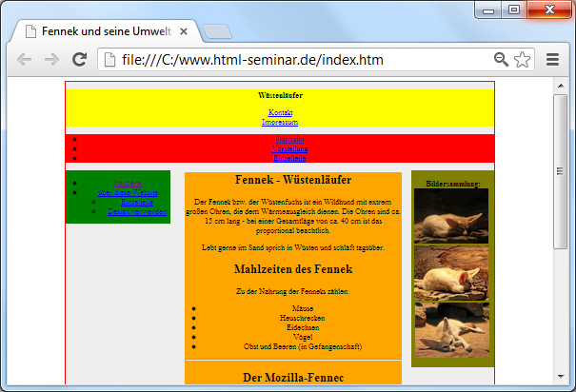Click the third fennec image thumbnail
Viewport: 576px width, 392px height.
click(x=452, y=330)
